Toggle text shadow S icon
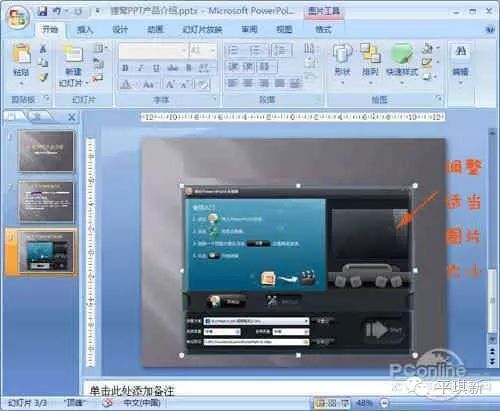500x411 pixels. (x=189, y=68)
